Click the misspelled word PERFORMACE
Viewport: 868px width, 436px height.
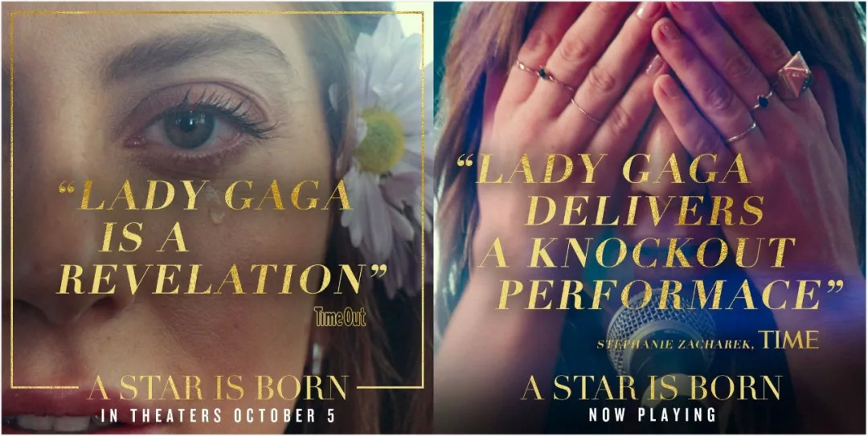click(659, 295)
